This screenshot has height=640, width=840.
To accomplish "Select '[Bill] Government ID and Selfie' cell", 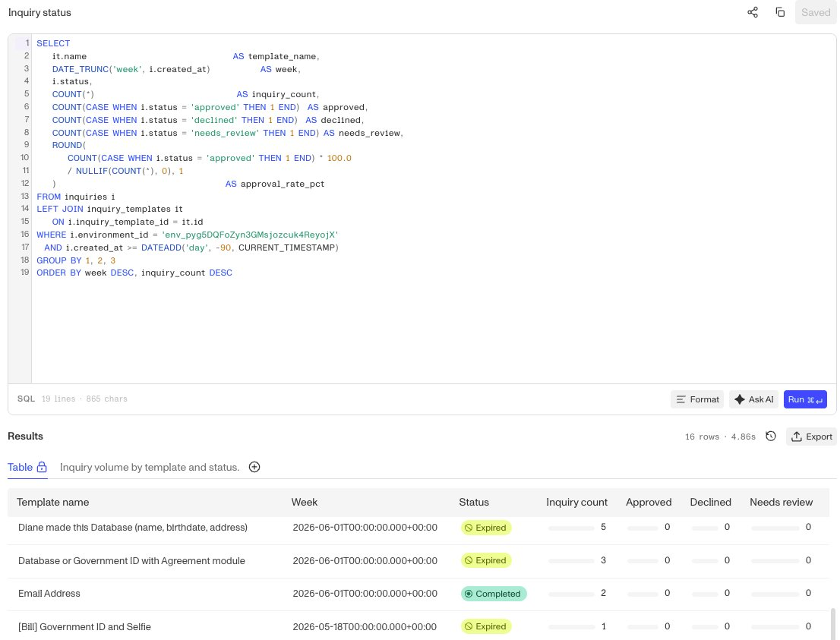I will [x=84, y=626].
